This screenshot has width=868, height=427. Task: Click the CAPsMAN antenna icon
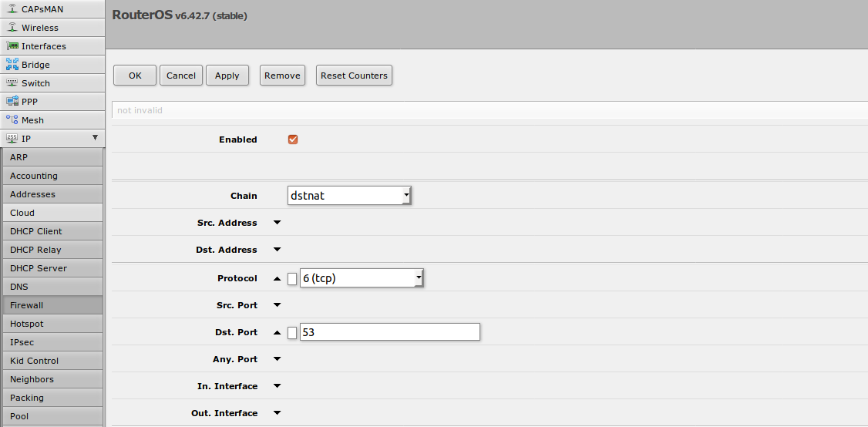pyautogui.click(x=12, y=8)
